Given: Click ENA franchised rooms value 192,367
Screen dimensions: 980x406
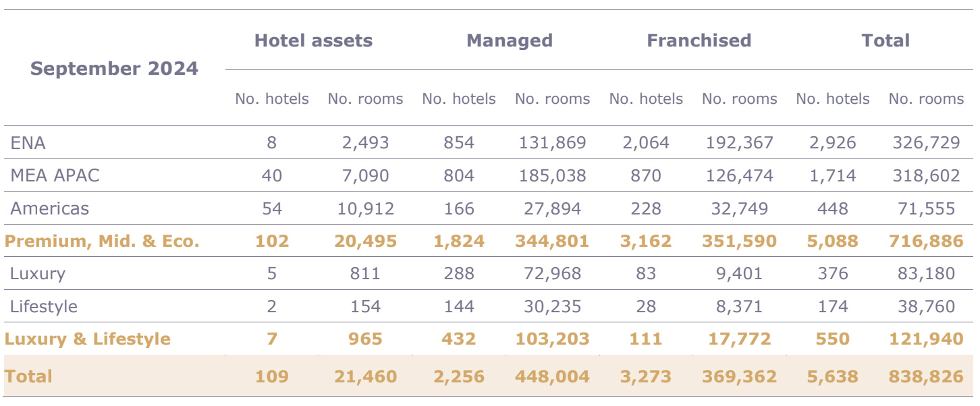Looking at the screenshot, I should pyautogui.click(x=739, y=143).
